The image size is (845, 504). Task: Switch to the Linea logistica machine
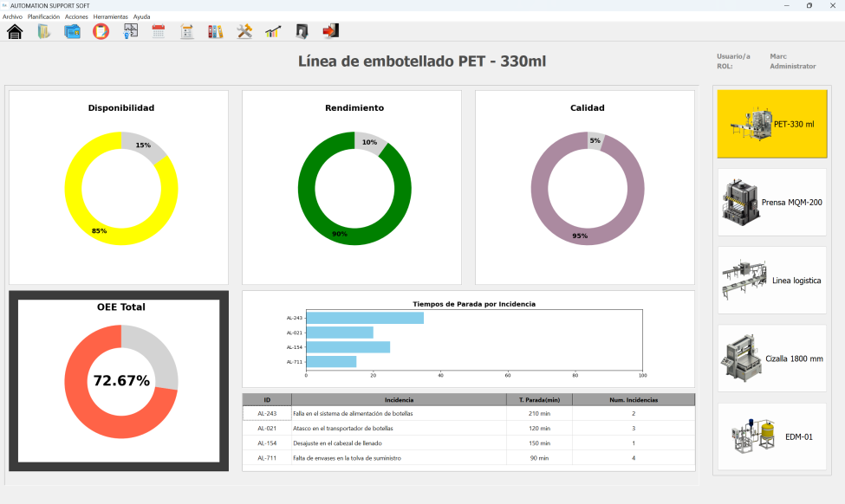pyautogui.click(x=771, y=280)
